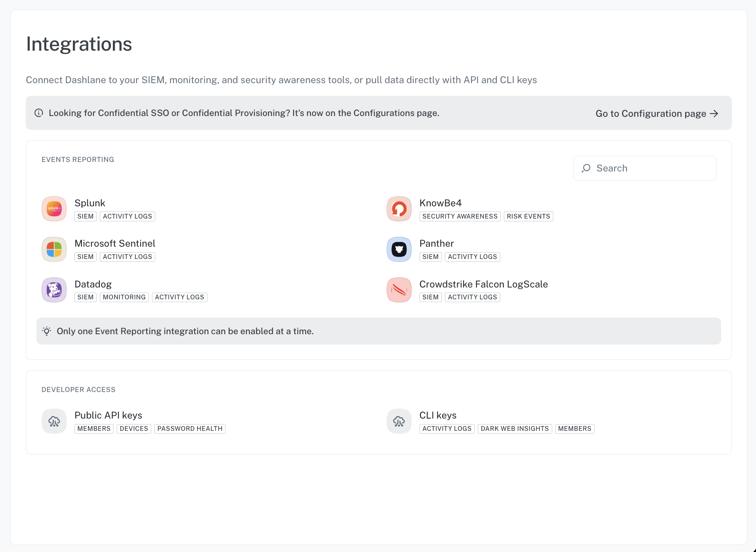
Task: Click the RISK EVENTS tag
Action: coord(528,217)
